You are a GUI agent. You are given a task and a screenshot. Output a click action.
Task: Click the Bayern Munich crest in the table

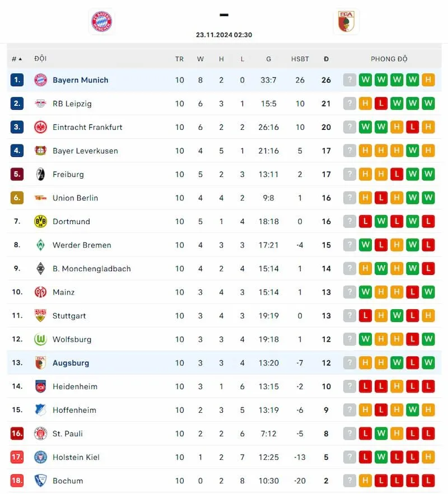pos(40,80)
